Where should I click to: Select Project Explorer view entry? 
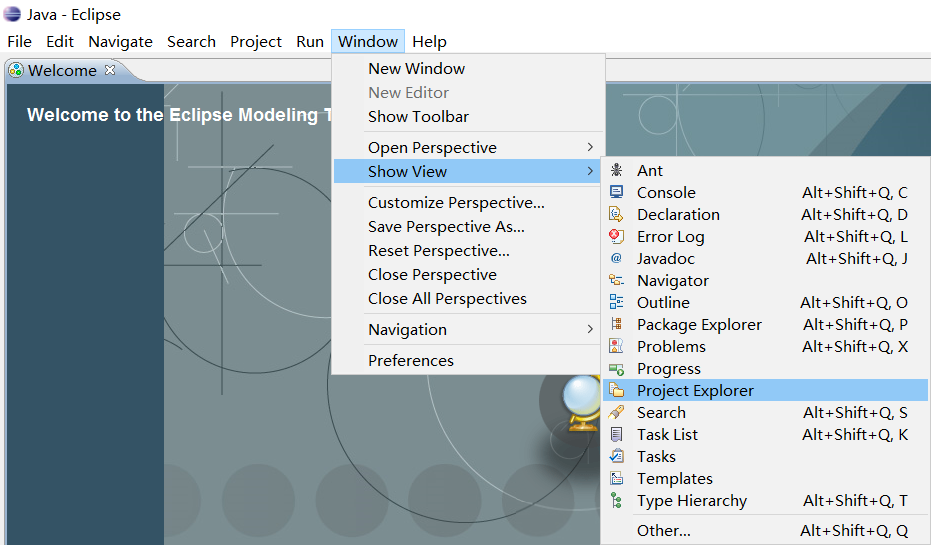click(x=766, y=391)
